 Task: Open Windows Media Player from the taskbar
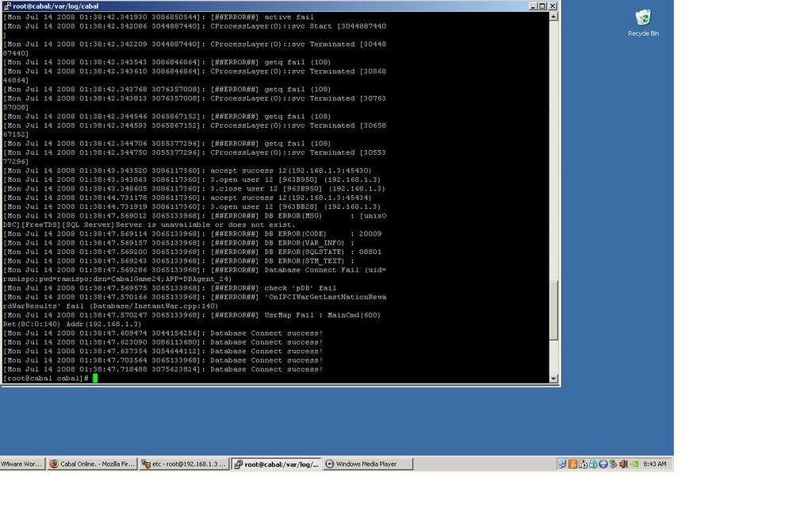[x=367, y=464]
